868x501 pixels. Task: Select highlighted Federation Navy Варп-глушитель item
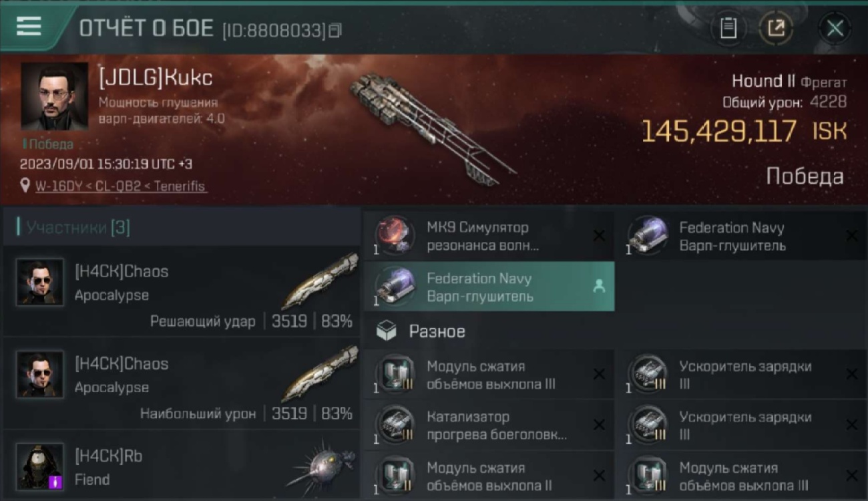pos(489,287)
